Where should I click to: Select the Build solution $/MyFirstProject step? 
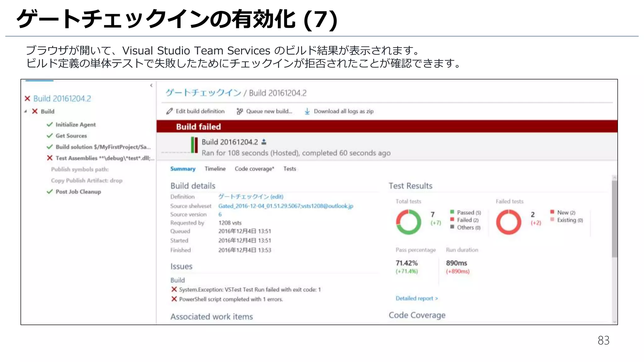pos(103,147)
